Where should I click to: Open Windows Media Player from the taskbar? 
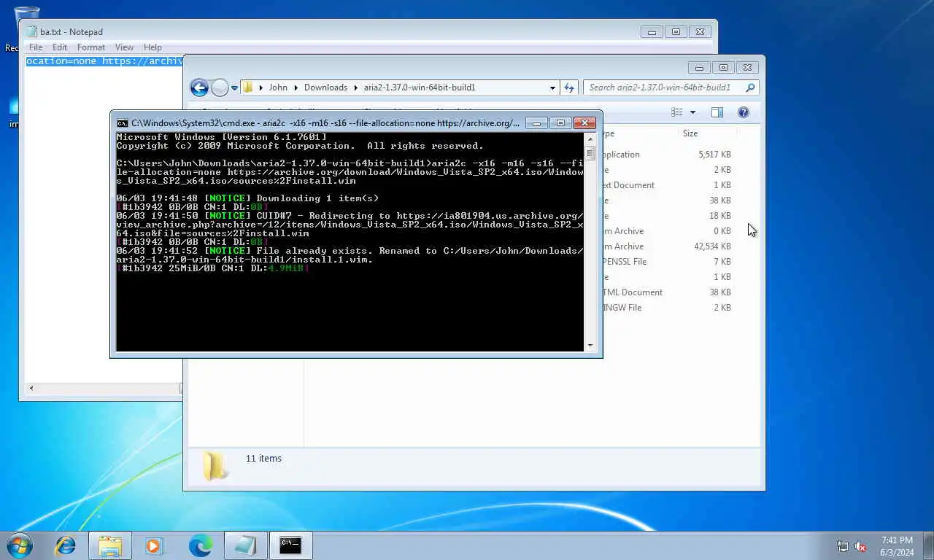(154, 545)
